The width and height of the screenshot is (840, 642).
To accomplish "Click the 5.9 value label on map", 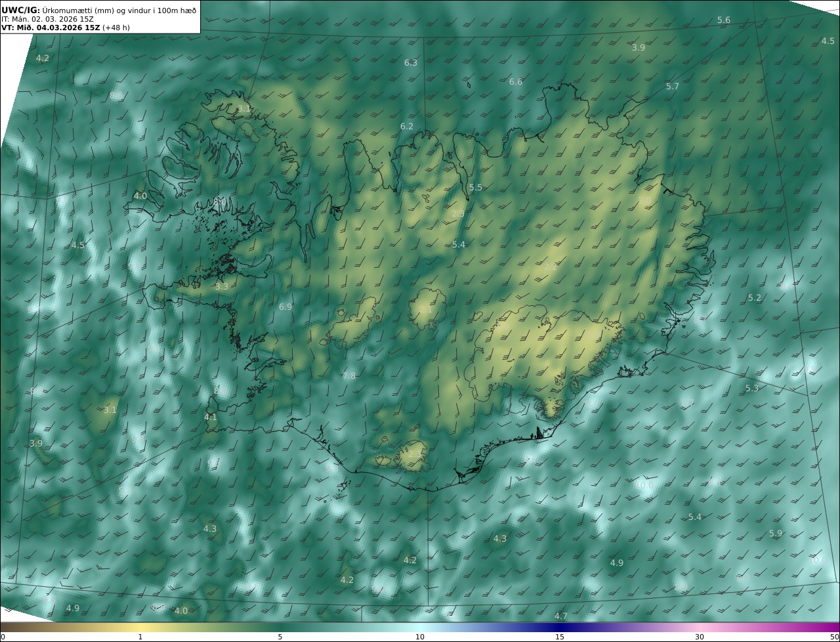I will click(x=776, y=534).
